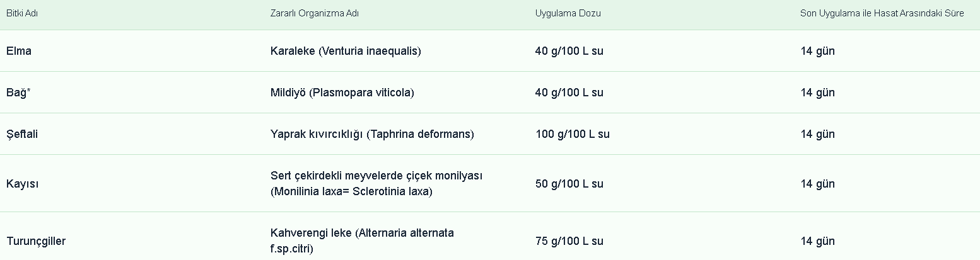Click the "40 g/100 L su" dose for Elma
Viewport: 980px width, 260px height.
click(569, 51)
